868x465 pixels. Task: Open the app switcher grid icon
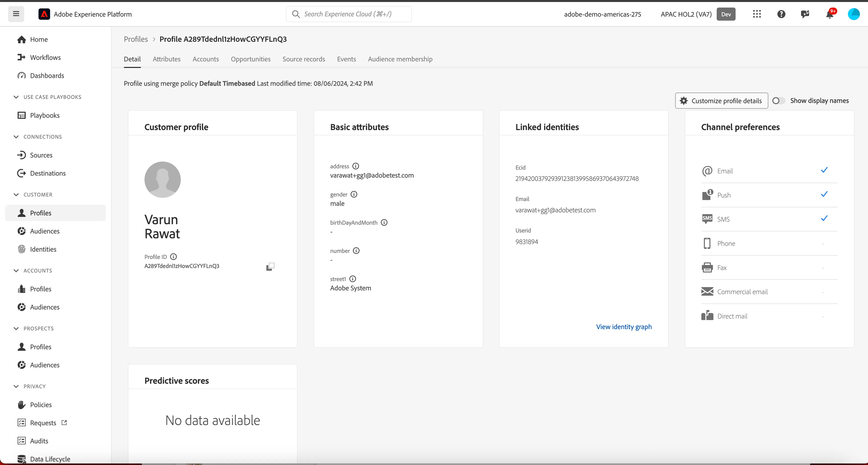pyautogui.click(x=757, y=14)
